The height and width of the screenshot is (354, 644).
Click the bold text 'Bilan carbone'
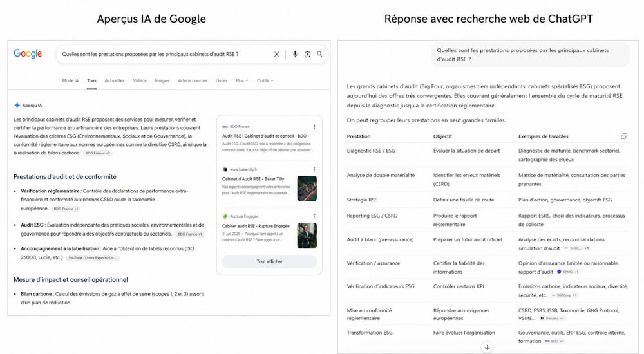(x=36, y=294)
